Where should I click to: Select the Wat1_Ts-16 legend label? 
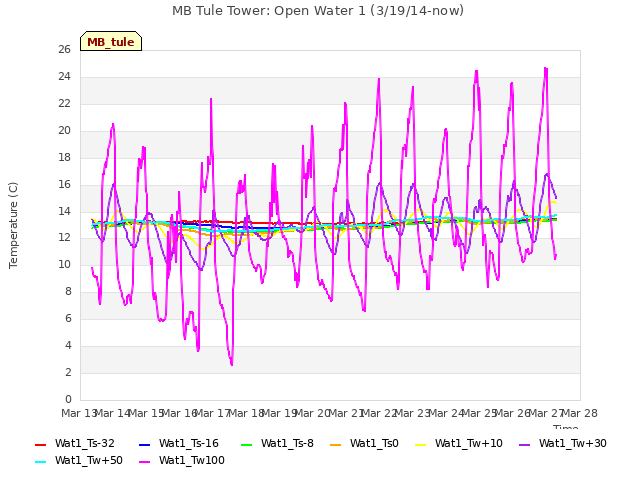(x=189, y=443)
